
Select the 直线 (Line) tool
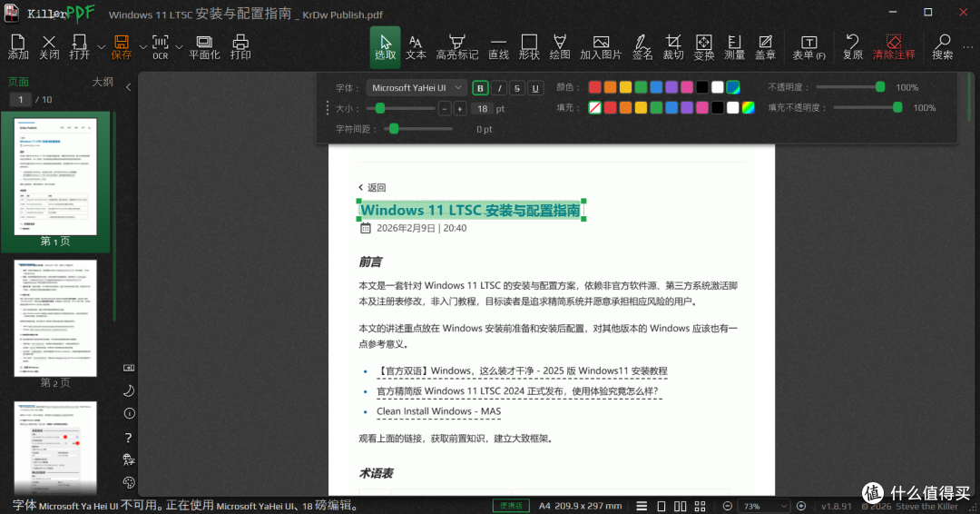click(498, 47)
